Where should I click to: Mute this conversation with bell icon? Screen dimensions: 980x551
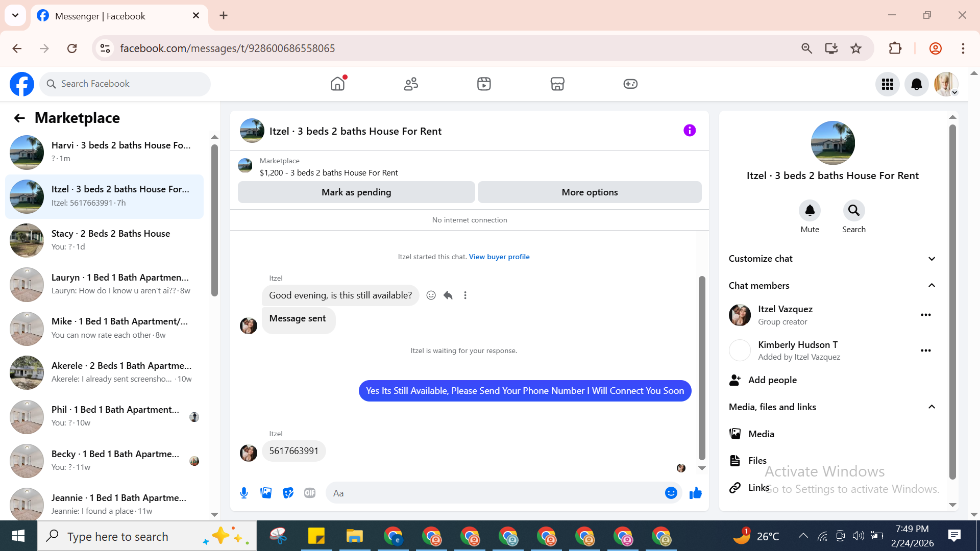[810, 210]
